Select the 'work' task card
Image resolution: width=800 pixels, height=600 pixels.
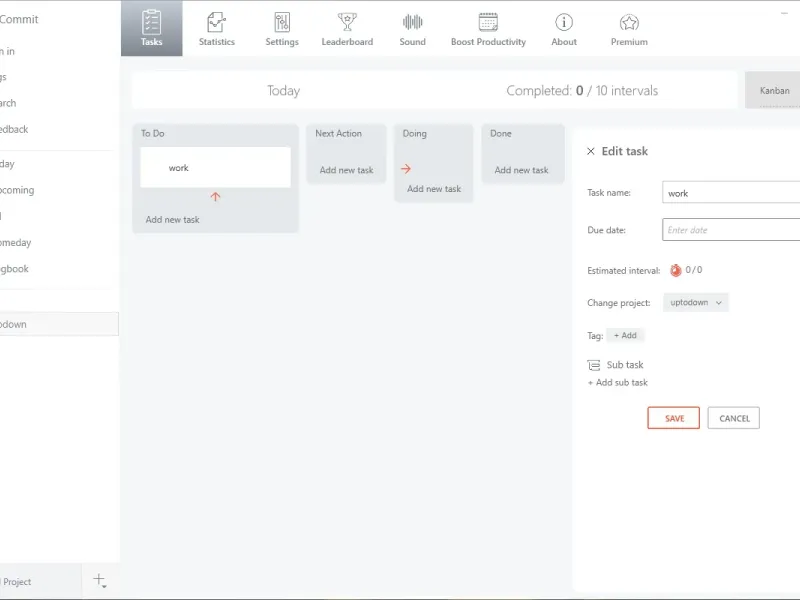coord(215,167)
